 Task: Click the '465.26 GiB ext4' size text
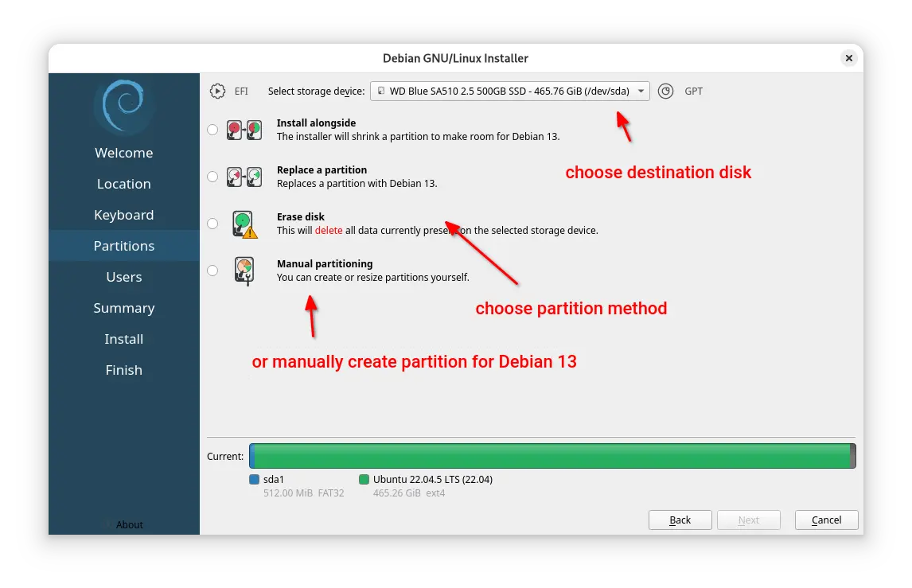pos(409,493)
